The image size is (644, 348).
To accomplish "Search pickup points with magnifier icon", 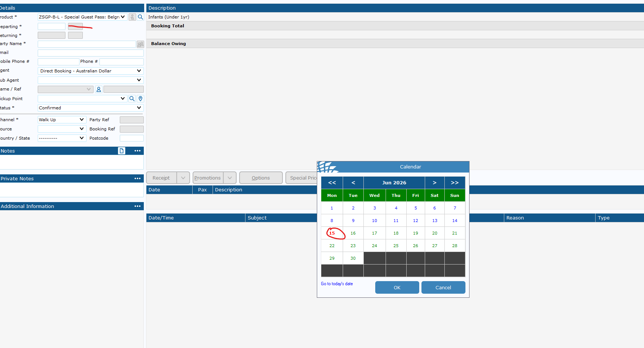I will [x=132, y=99].
